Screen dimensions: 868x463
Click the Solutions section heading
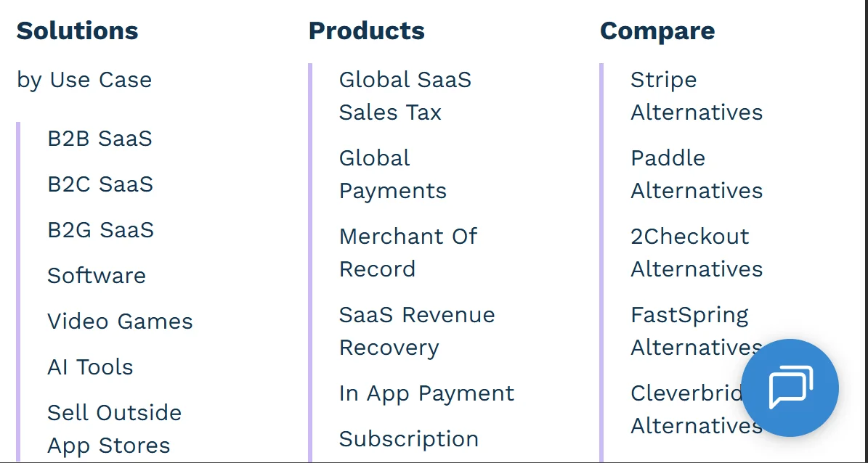click(77, 31)
